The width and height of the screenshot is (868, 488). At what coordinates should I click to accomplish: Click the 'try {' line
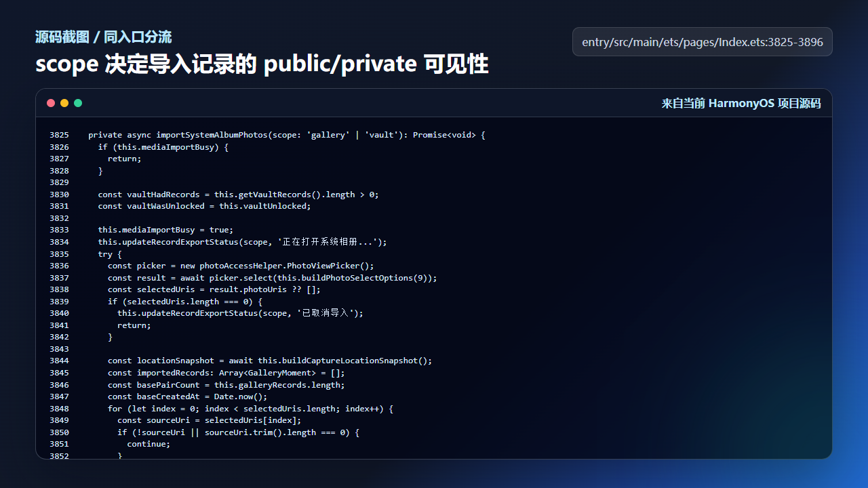coord(110,253)
